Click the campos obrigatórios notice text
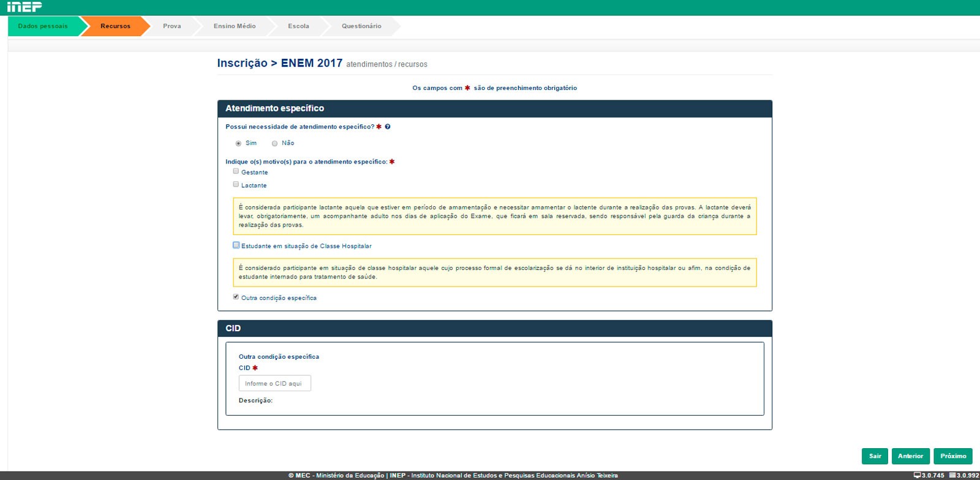Screen dimensions: 980x480 pos(494,88)
